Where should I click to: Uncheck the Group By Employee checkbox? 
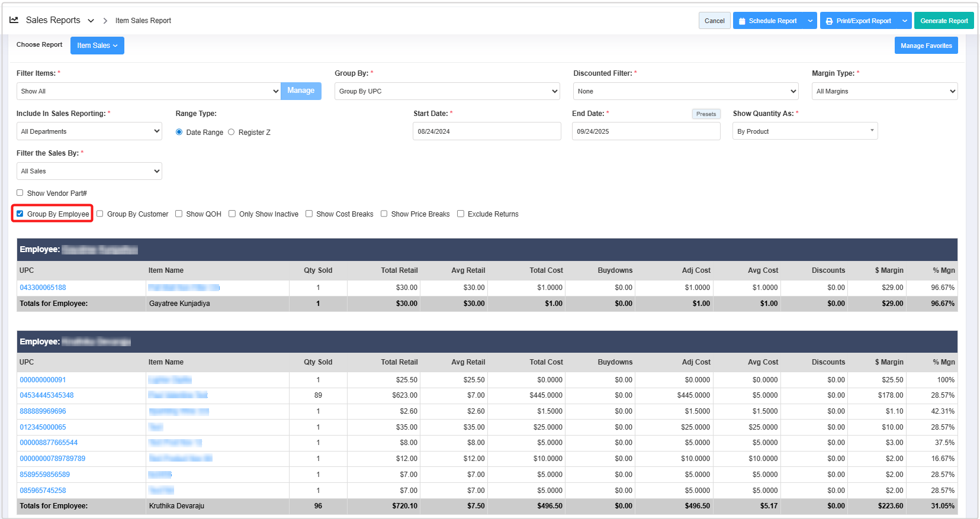coord(20,214)
